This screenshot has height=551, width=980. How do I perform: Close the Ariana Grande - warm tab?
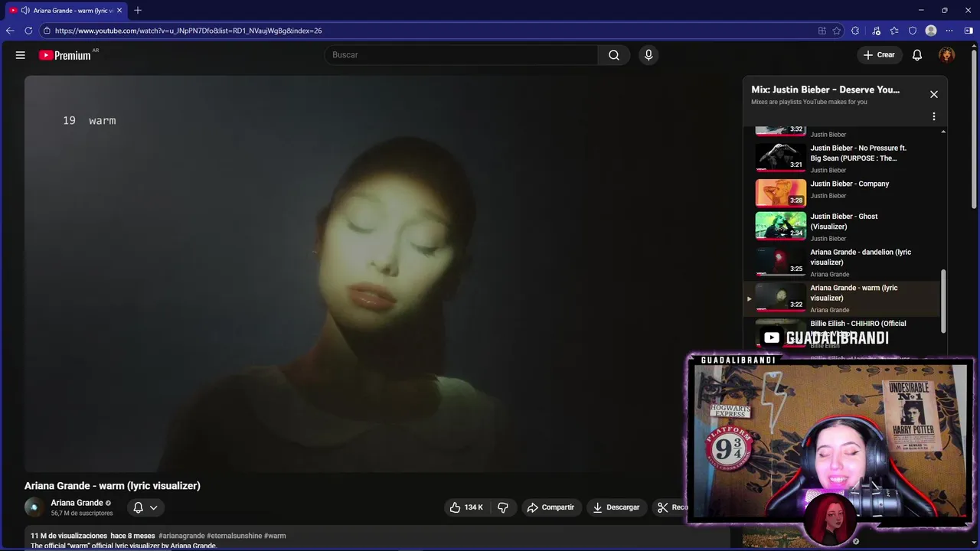(x=119, y=10)
